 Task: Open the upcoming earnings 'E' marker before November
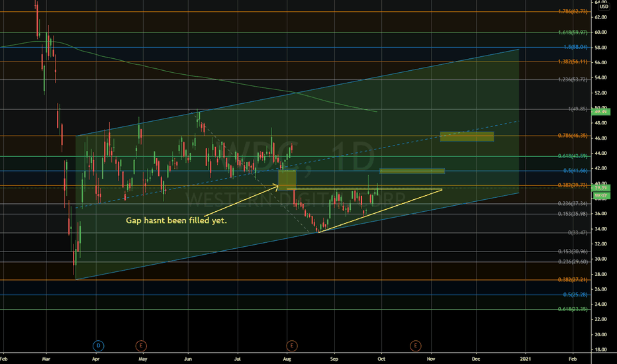[x=415, y=346]
